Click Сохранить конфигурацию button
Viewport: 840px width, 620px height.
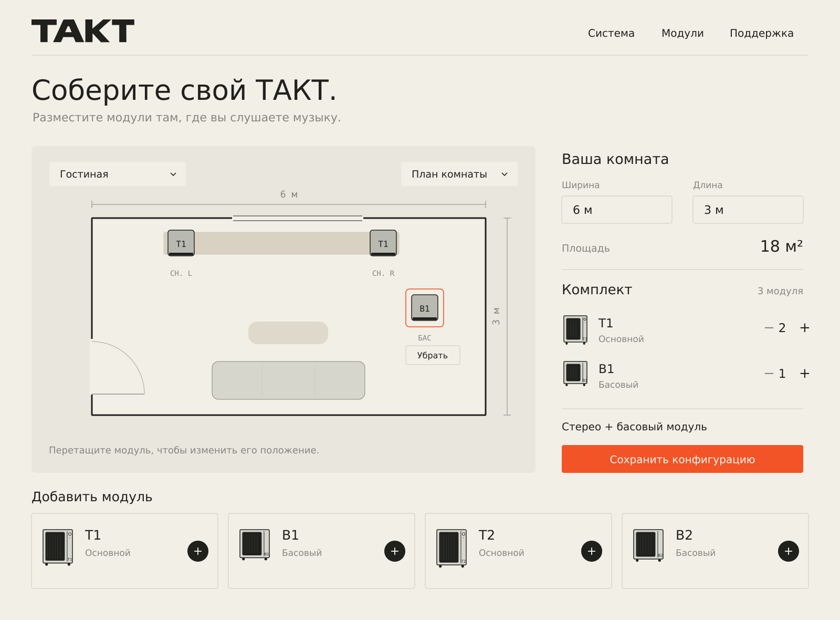pos(682,459)
